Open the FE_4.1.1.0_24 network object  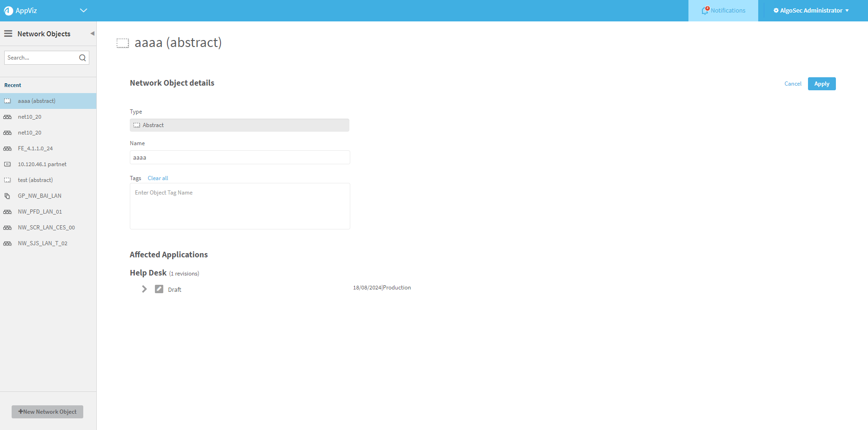tap(35, 148)
